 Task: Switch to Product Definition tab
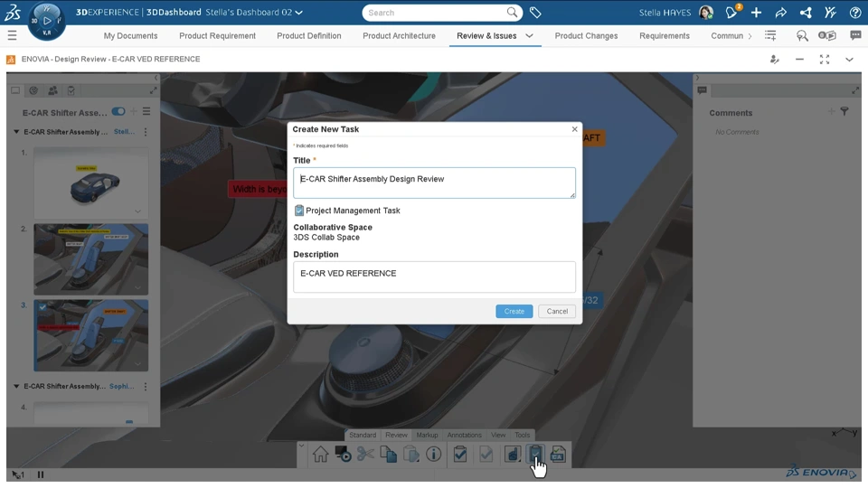(309, 35)
